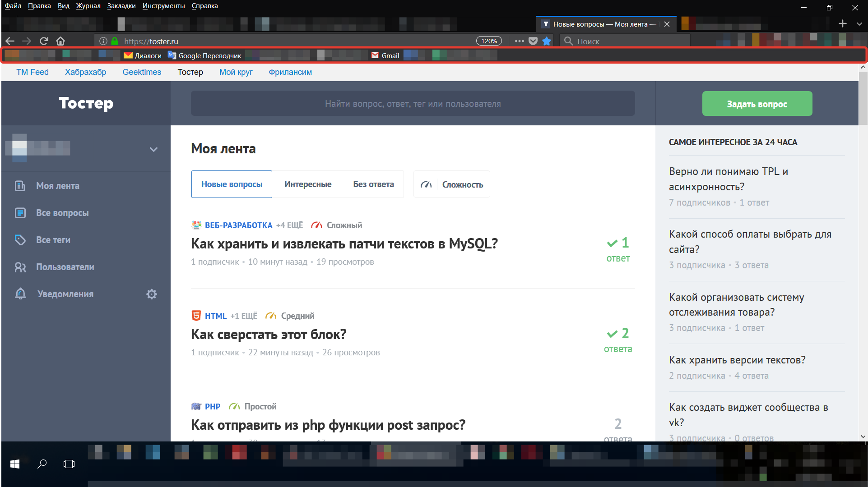Open the Закладки menu
The image size is (868, 487).
pyautogui.click(x=121, y=6)
